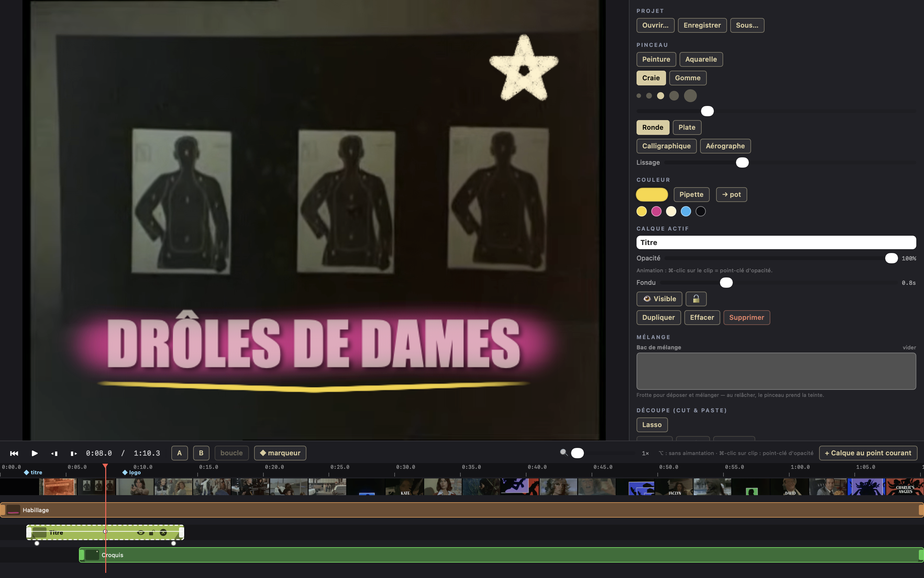Viewport: 924px width, 578px height.
Task: Start playback with the play button
Action: click(x=34, y=453)
